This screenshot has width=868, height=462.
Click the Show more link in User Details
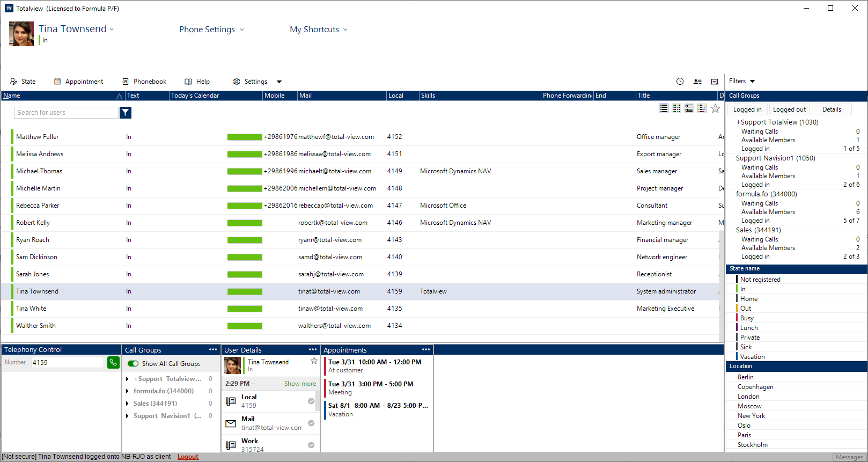point(300,384)
